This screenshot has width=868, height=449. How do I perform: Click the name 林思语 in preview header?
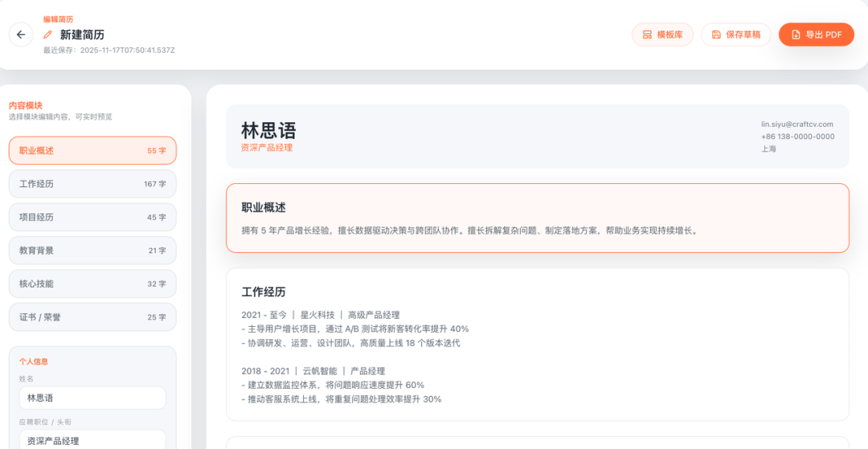click(268, 130)
